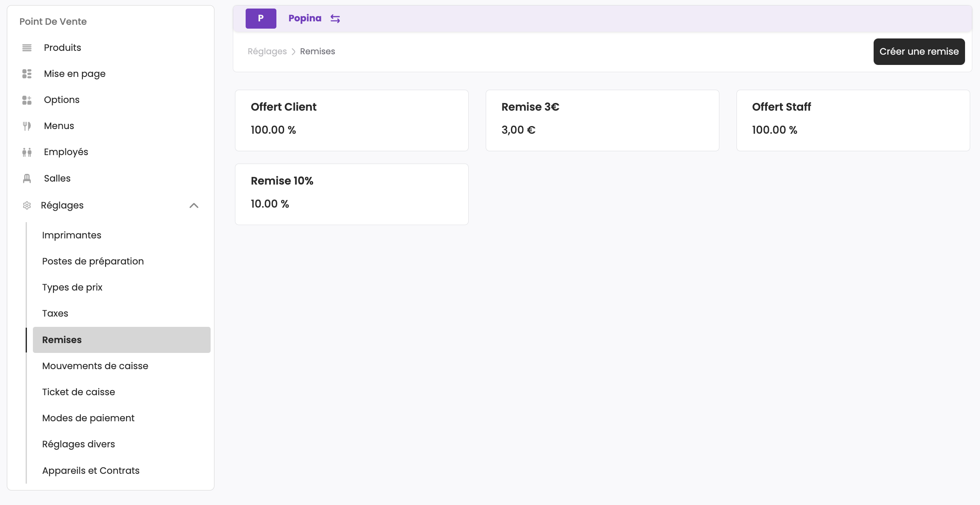This screenshot has width=980, height=505.
Task: Click the Salles chair icon
Action: point(27,179)
